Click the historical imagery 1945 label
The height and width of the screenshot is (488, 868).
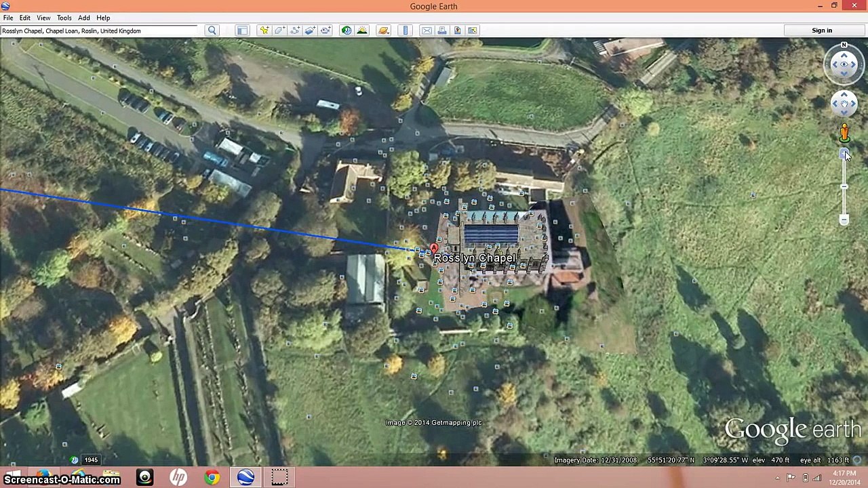(x=91, y=460)
